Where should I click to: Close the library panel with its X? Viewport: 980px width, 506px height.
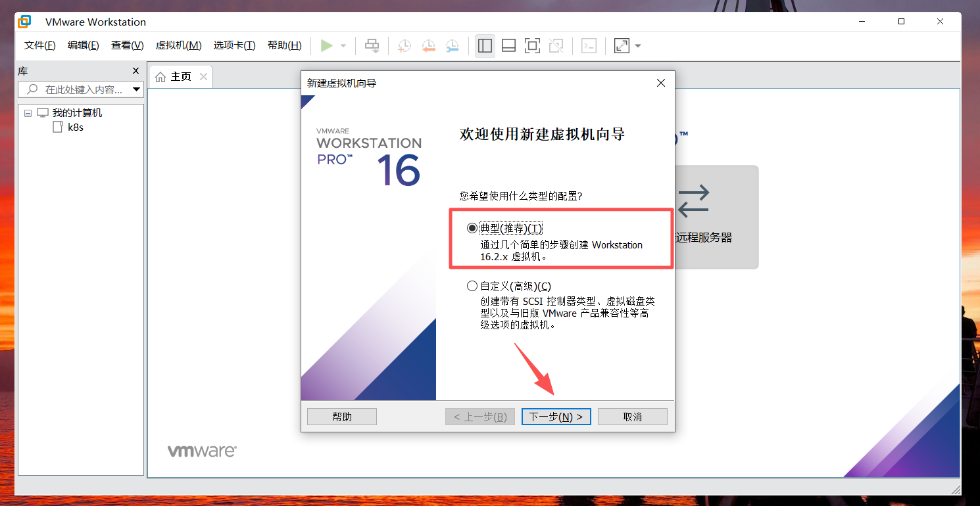tap(135, 71)
